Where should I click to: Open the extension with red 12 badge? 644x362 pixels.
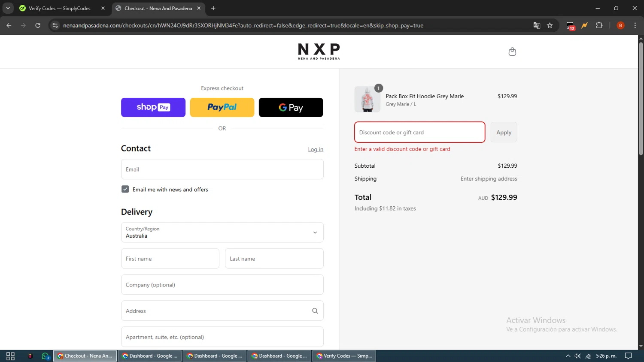(570, 26)
